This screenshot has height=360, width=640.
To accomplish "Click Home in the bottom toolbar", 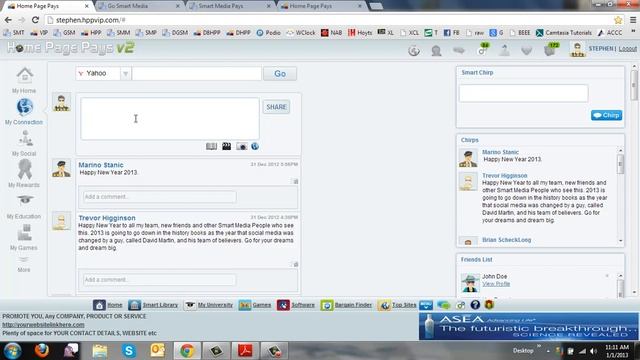I will click(108, 305).
